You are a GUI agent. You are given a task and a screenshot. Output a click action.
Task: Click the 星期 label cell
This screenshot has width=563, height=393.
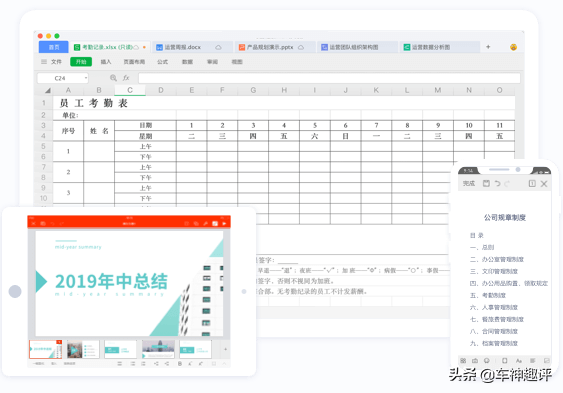coord(145,136)
